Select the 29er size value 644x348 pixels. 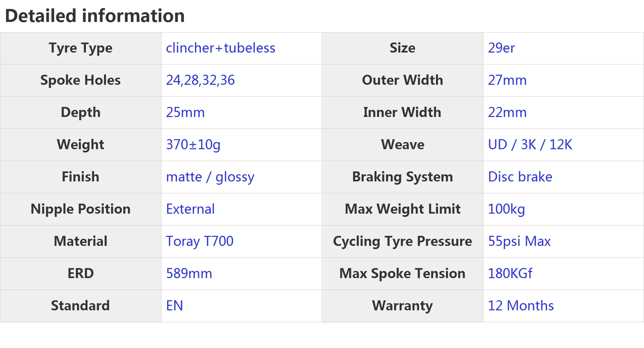[501, 48]
